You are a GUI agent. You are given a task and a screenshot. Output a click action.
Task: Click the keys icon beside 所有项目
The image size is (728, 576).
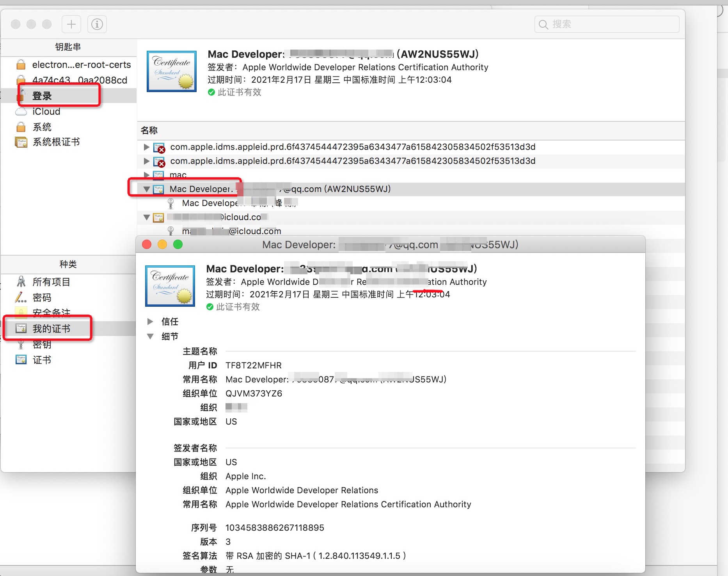[21, 282]
